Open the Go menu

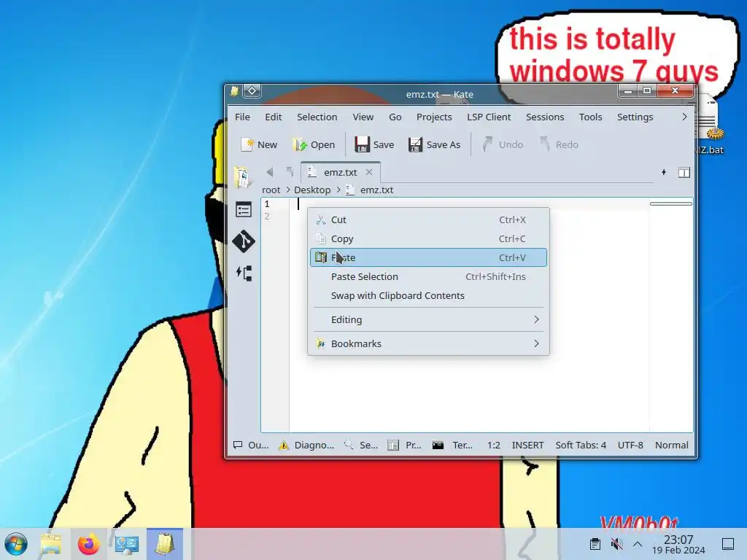[x=395, y=117]
